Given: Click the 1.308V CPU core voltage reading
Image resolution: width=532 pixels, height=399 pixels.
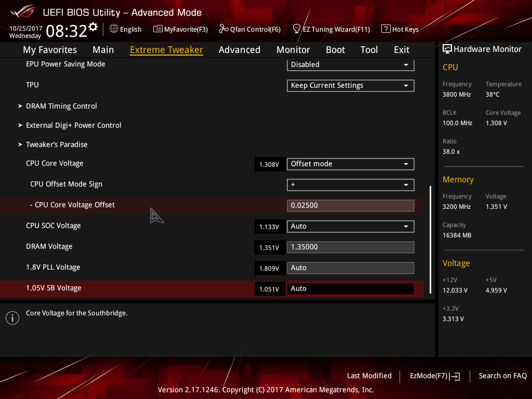Looking at the screenshot, I should [270, 165].
